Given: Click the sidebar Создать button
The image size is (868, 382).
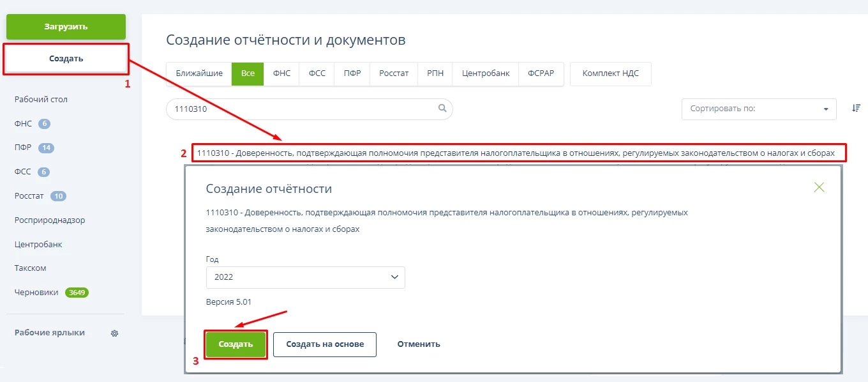Looking at the screenshot, I should [66, 59].
